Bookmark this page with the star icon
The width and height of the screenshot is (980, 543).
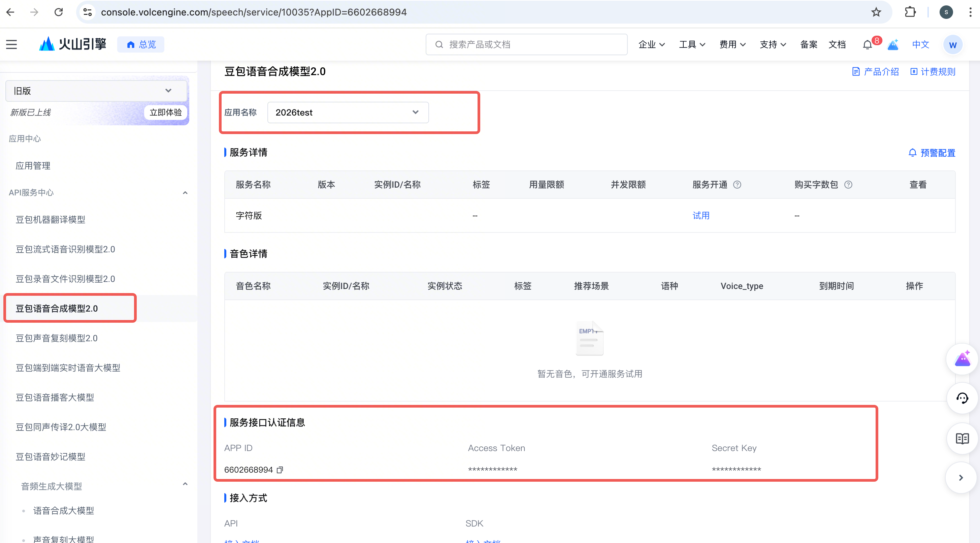[876, 12]
